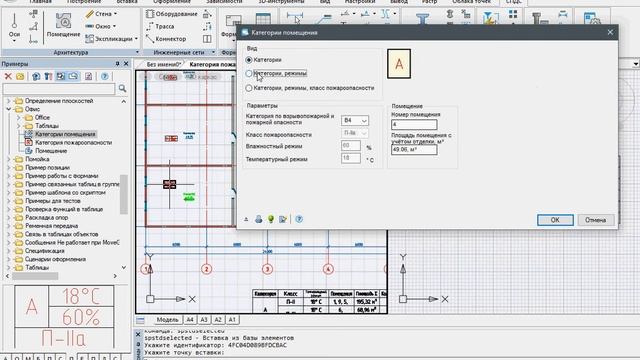
Task: Select the Коннектор connector tool
Action: [166, 39]
